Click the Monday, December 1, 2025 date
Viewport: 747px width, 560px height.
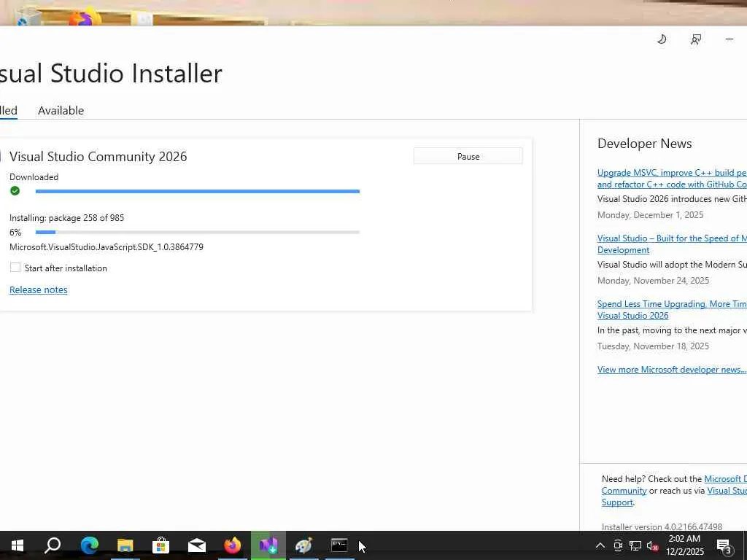click(x=650, y=215)
